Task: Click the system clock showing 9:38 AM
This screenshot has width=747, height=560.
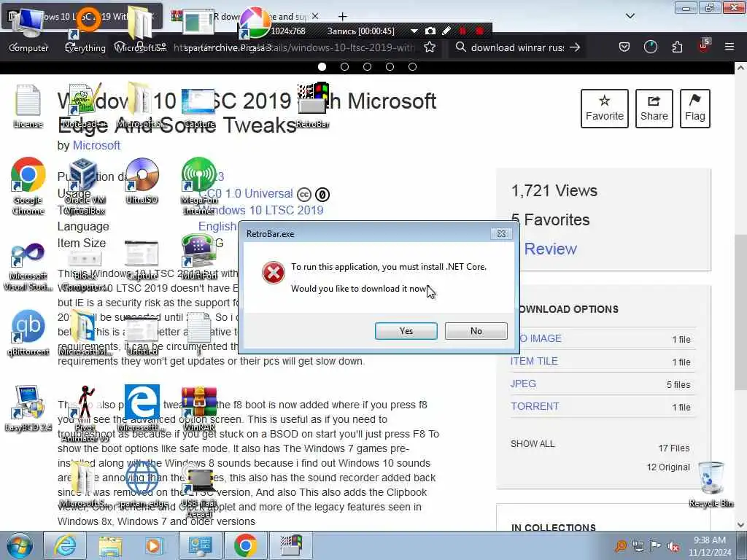Action: tap(710, 546)
